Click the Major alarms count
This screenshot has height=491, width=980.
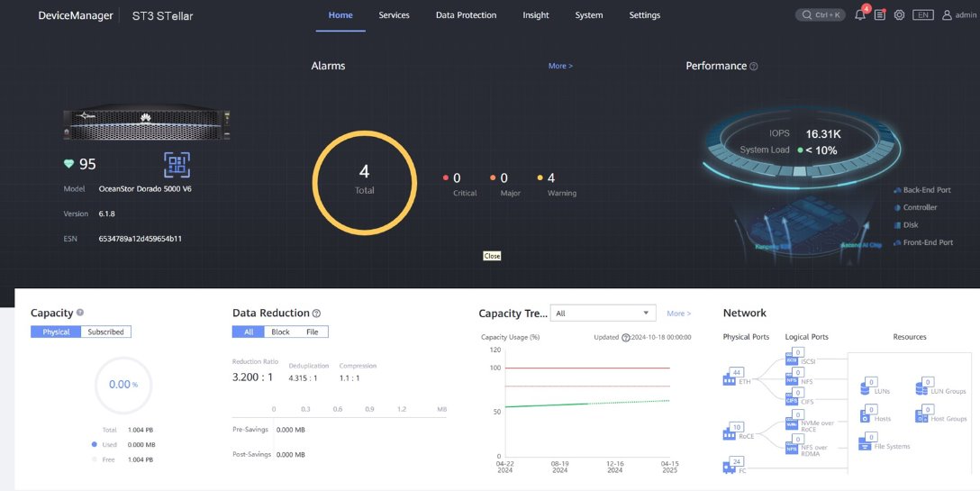point(504,178)
